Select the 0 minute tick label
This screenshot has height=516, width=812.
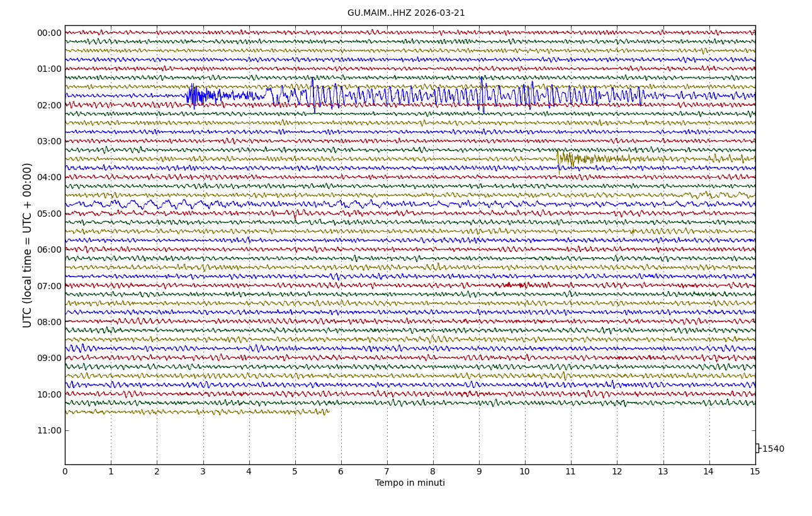click(65, 472)
